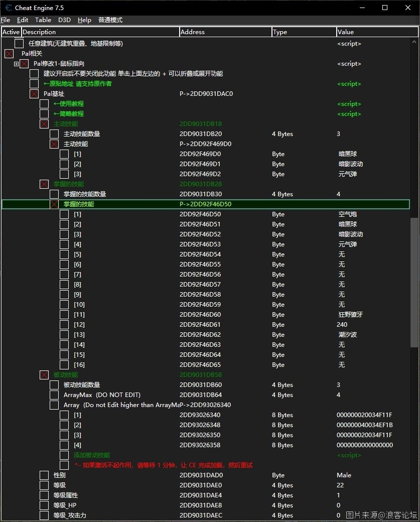Select the mastered skill [16] row label
420x522 pixels.
79,365
